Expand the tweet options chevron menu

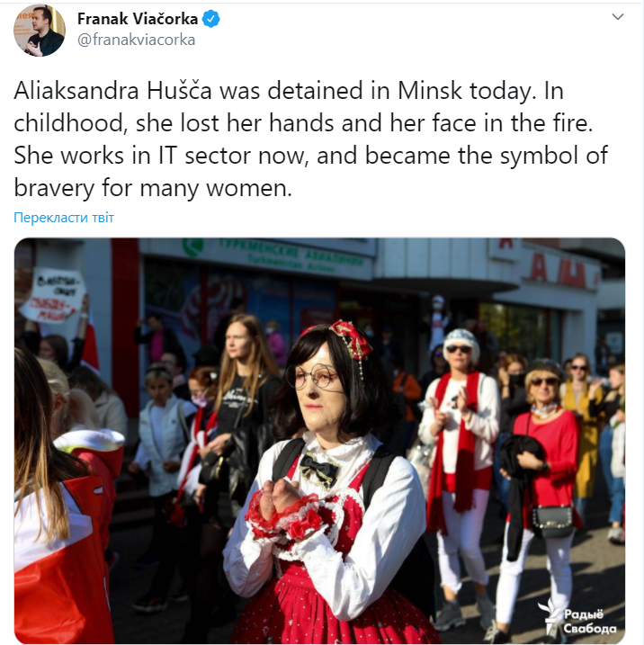point(618,17)
